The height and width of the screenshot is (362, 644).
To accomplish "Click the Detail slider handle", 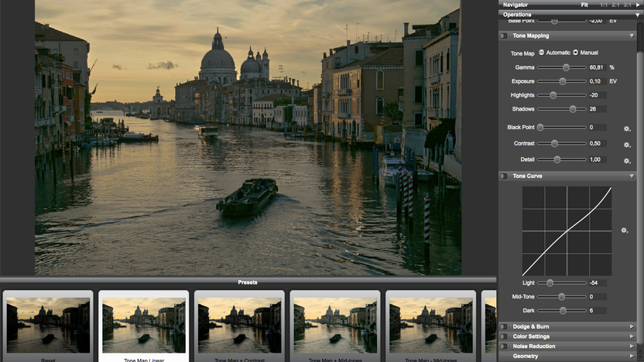I will (557, 159).
